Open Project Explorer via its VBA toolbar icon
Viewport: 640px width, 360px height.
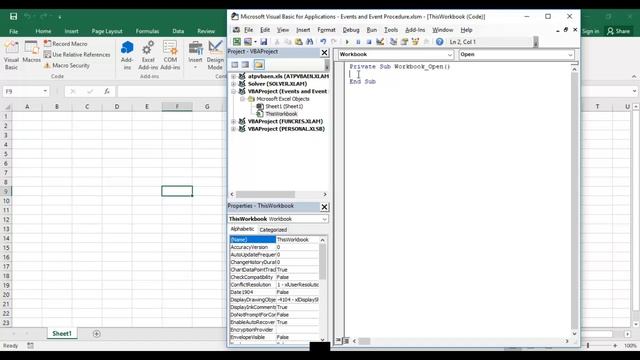pos(393,42)
